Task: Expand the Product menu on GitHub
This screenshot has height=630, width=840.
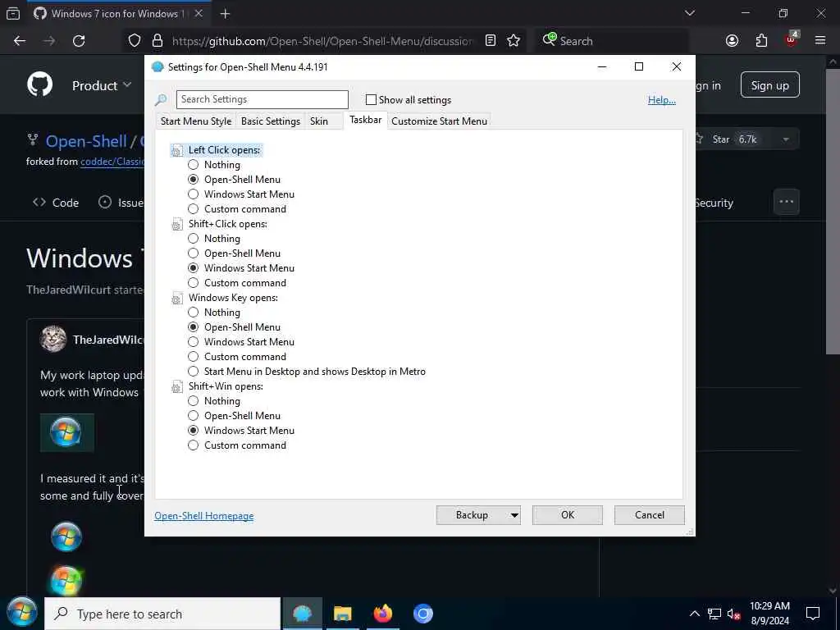Action: point(102,85)
